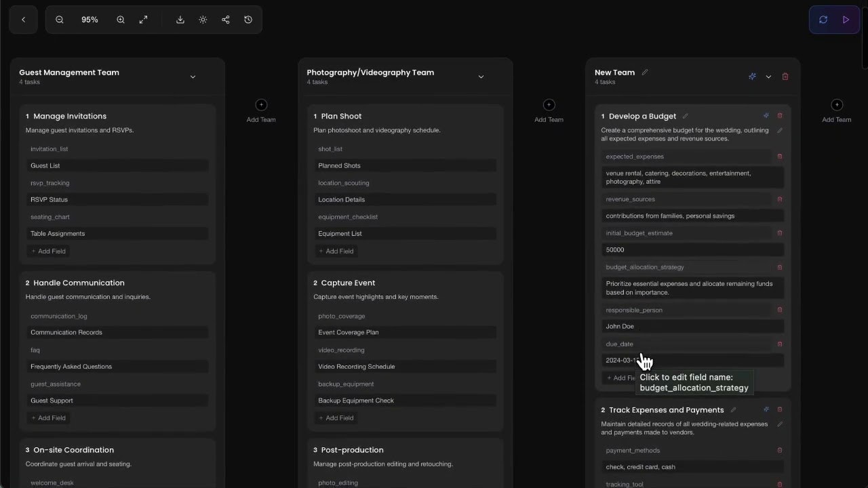Click the Backup Equipment Check value
This screenshot has width=868, height=488.
[x=405, y=400]
